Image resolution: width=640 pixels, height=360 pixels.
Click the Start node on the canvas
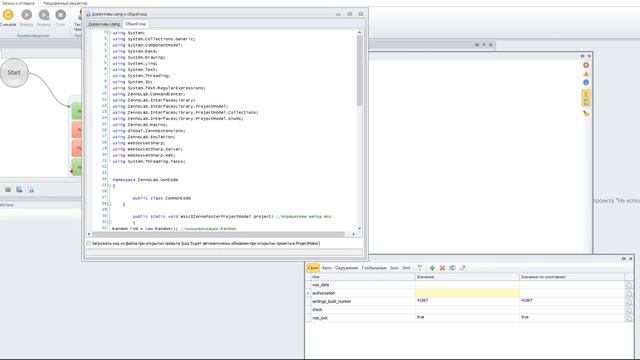(14, 73)
